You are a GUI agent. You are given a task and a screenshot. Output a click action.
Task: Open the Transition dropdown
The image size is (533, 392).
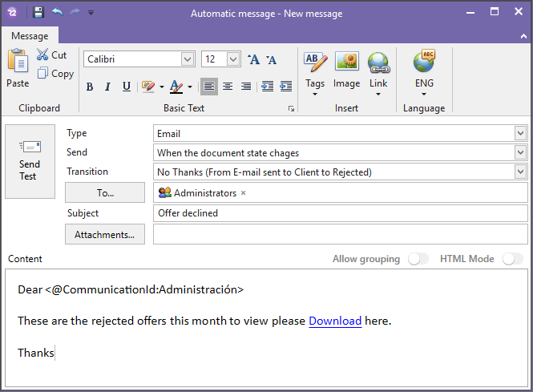click(520, 172)
